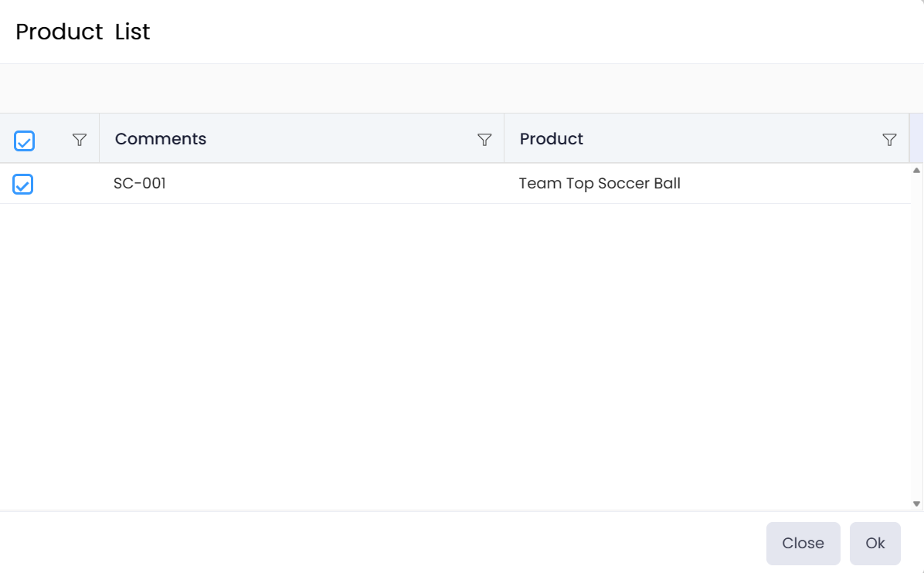Open the Comments column filter icon
Screen dimensions: 924x573
pos(484,140)
